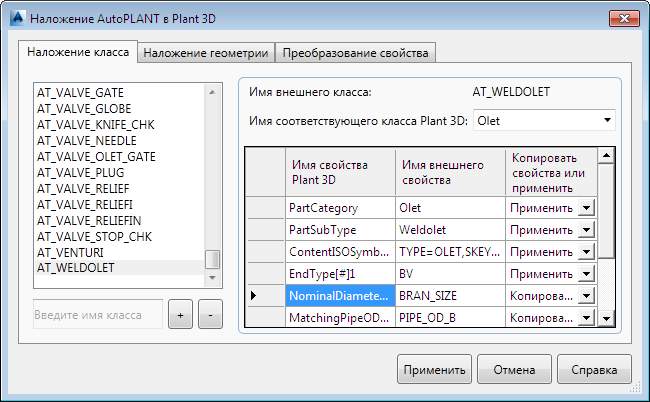This screenshot has height=402, width=650.
Task: Select AT_VALVE_NEEDLE in the class list
Action: click(119, 140)
